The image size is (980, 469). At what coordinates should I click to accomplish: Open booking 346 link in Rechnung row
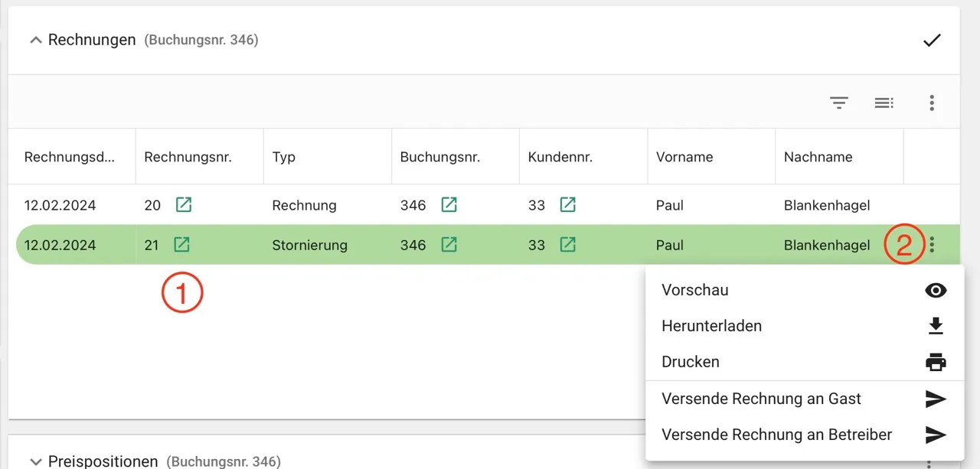449,205
